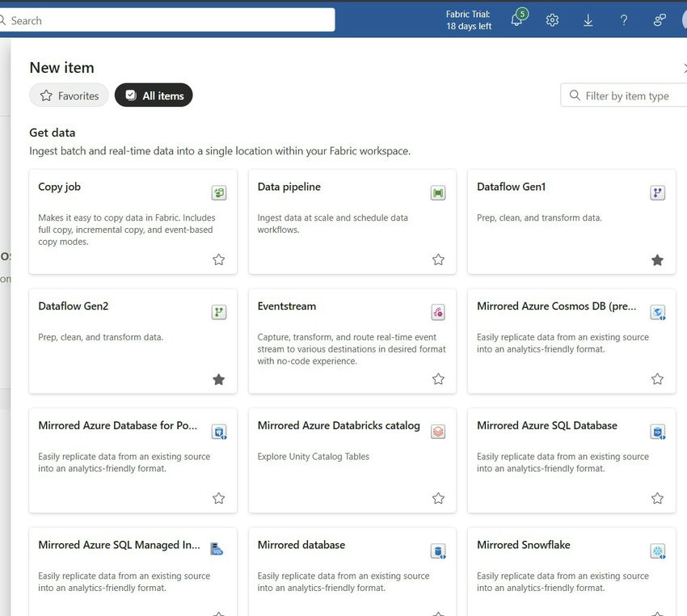
Task: Click the Dataflow Gen1 icon
Action: [x=657, y=192]
